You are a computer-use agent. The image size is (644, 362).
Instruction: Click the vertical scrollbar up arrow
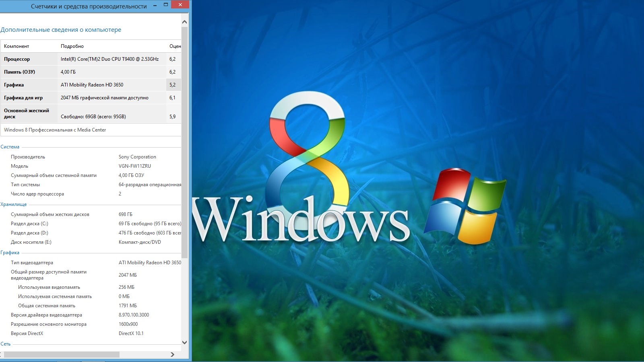[184, 22]
